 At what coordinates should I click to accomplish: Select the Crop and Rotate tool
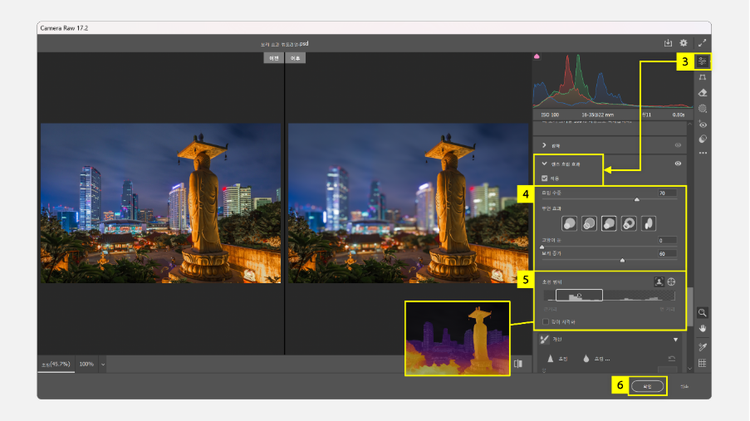(x=702, y=77)
